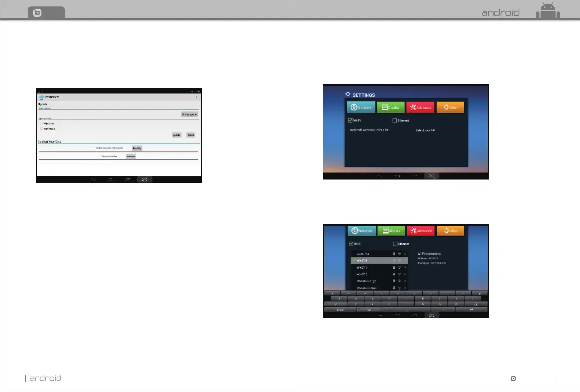
Task: Click green checkmark on WYST-8 row
Action: pos(354,260)
